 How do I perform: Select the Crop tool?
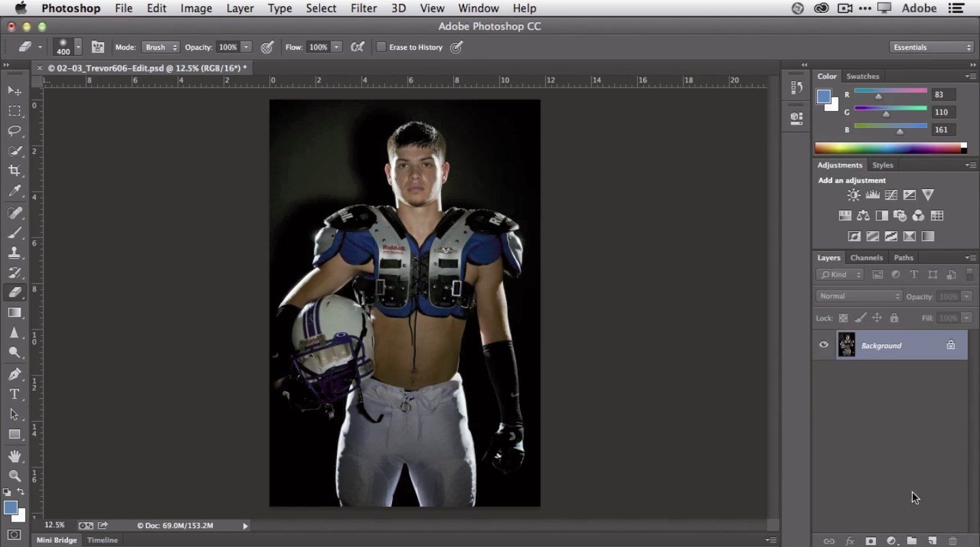[x=14, y=170]
